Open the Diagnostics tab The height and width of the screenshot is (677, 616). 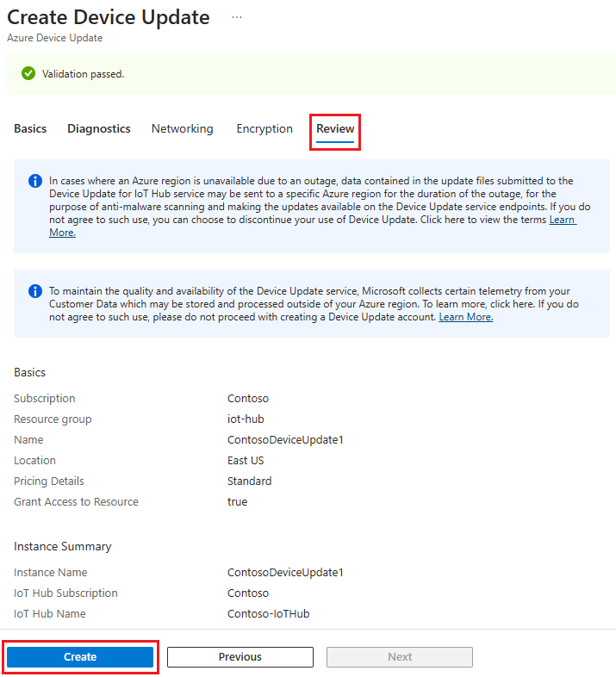99,128
